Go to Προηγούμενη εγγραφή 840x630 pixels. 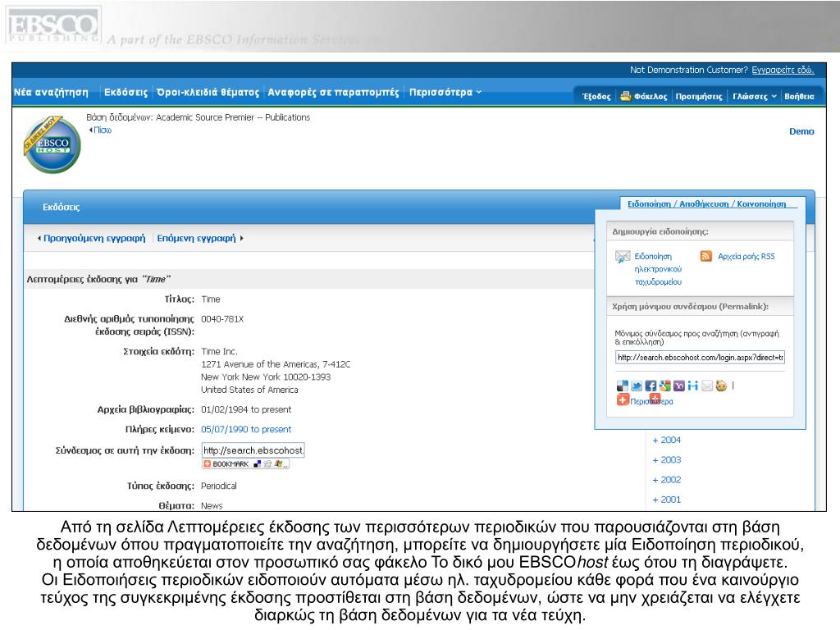pos(94,238)
